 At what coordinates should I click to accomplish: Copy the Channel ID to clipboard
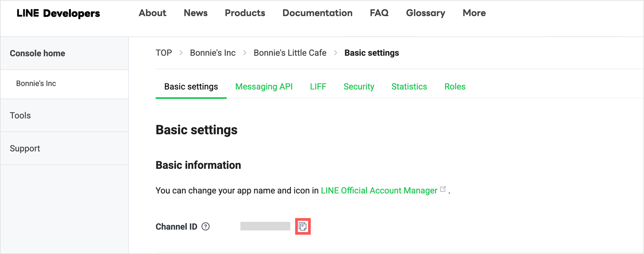tap(303, 226)
